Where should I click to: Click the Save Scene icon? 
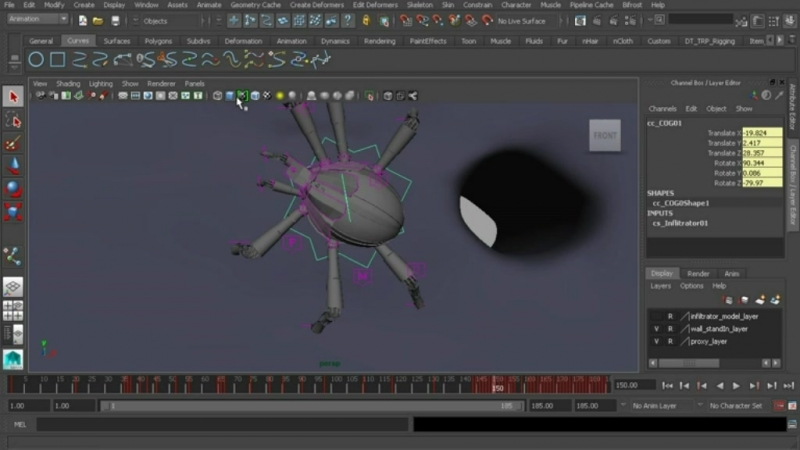tap(115, 21)
